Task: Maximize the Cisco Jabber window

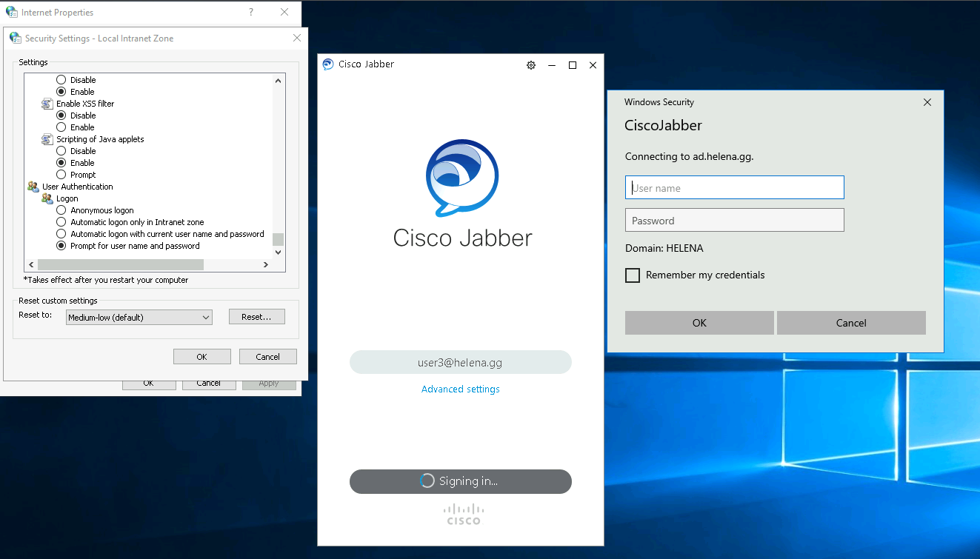Action: [573, 65]
